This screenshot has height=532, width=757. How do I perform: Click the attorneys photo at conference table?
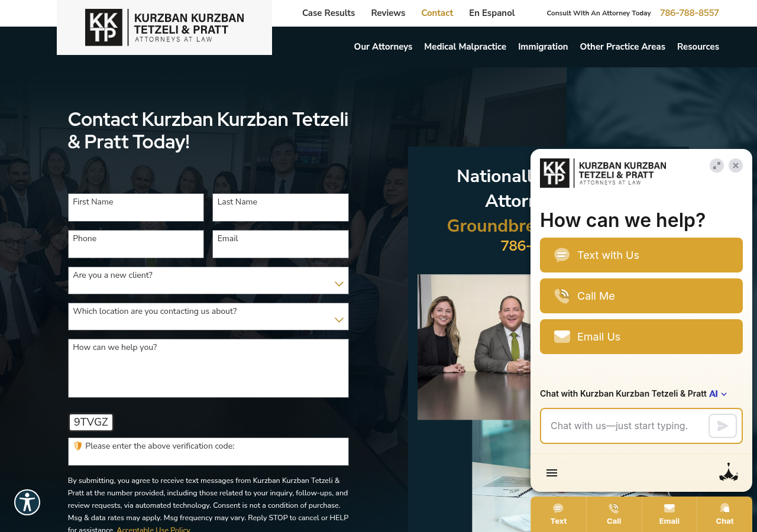pyautogui.click(x=474, y=347)
